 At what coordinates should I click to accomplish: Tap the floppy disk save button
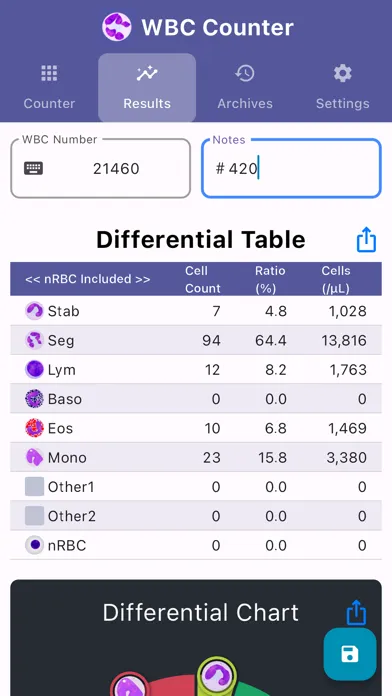click(350, 654)
